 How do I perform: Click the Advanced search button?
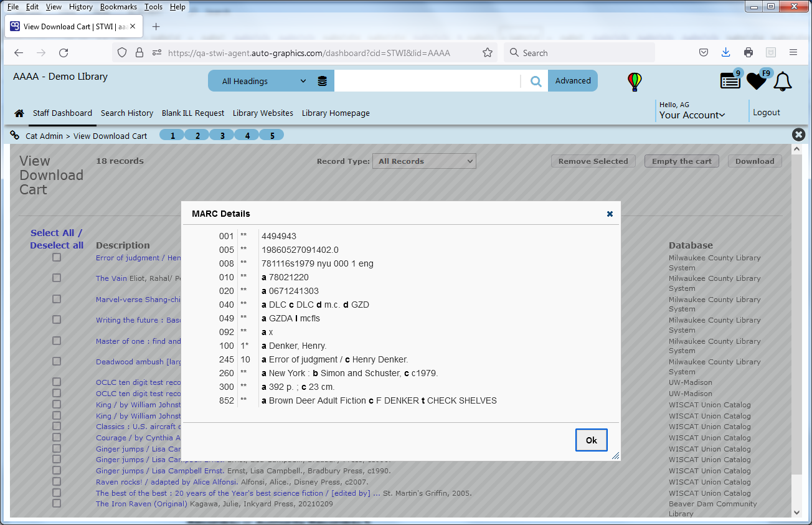tap(573, 81)
